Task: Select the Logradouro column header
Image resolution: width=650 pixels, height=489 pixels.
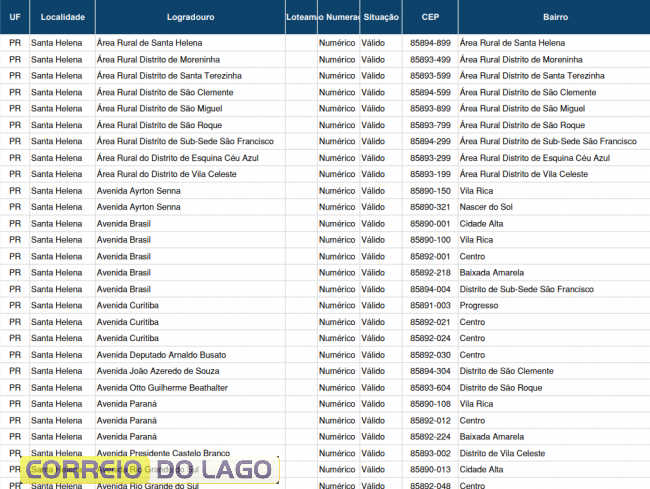Action: [x=189, y=17]
